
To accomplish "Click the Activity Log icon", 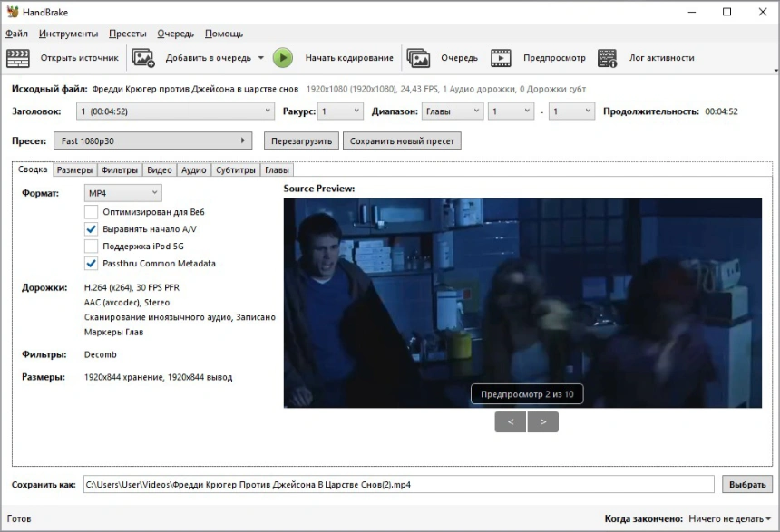I will 608,58.
